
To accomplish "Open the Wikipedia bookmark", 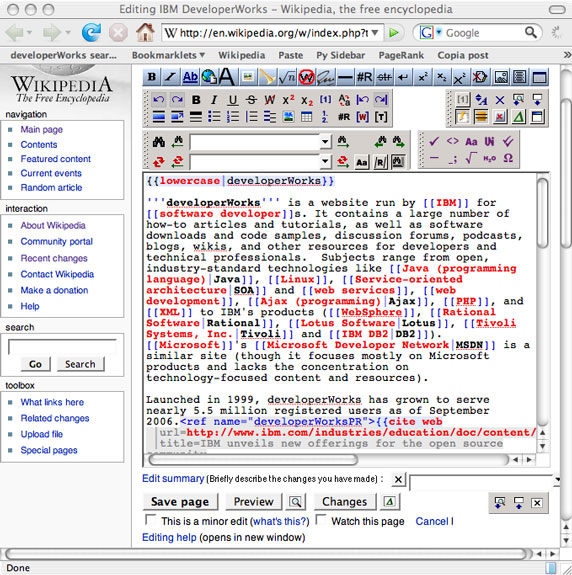I will [x=242, y=55].
